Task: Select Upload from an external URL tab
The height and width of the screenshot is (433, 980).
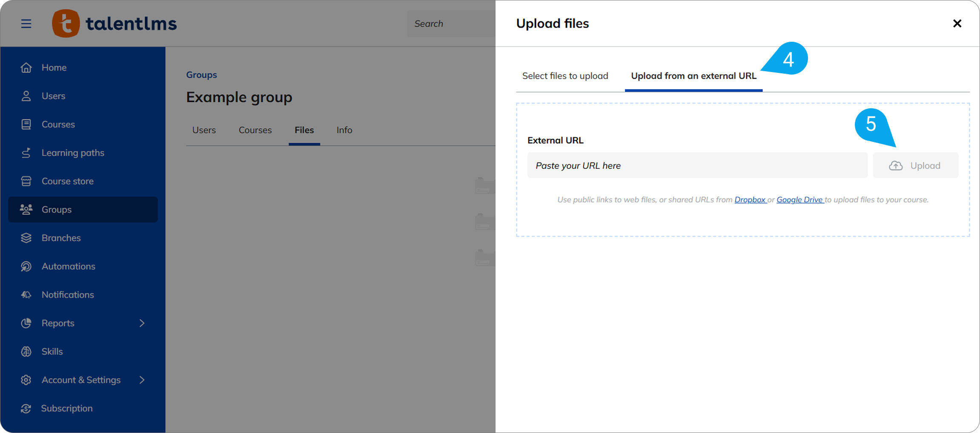Action: coord(693,76)
